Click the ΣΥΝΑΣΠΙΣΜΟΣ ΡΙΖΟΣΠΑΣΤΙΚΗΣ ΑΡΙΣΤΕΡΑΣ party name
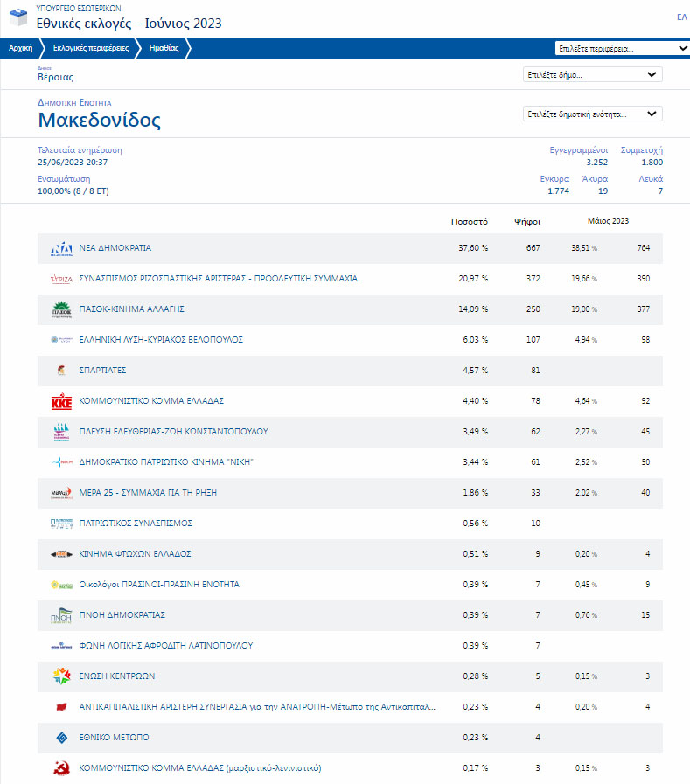690x784 pixels. click(218, 279)
